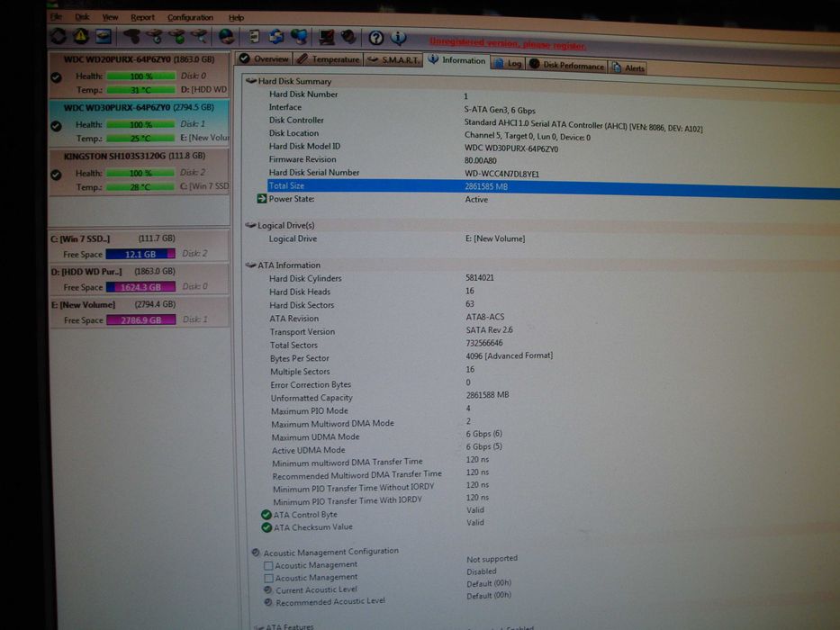Click green check icon next to ATA Control Byte
Viewport: 840px width, 630px height.
266,514
